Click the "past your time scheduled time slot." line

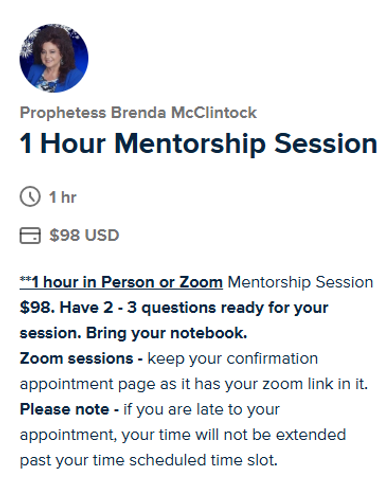[x=149, y=460]
